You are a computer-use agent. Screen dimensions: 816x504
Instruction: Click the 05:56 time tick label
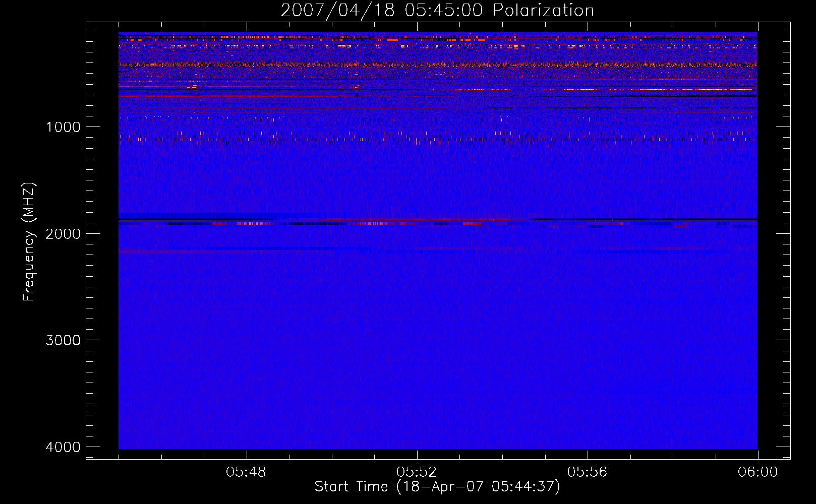click(588, 472)
